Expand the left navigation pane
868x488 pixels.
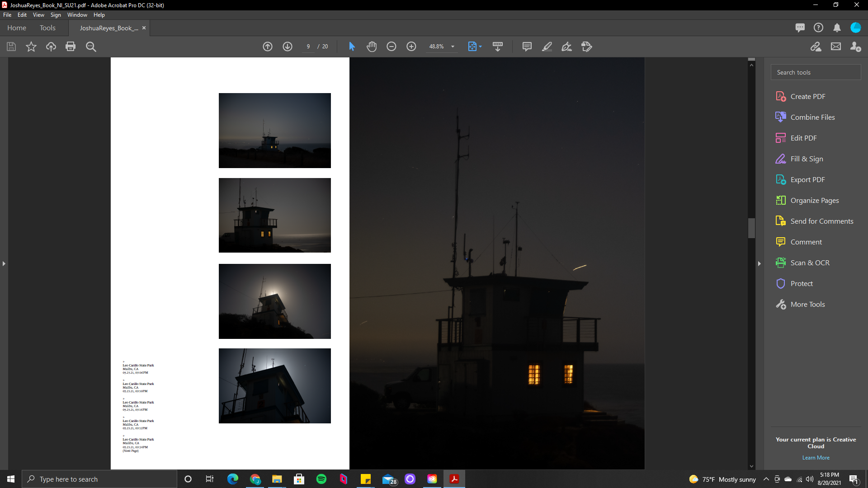pos(4,263)
